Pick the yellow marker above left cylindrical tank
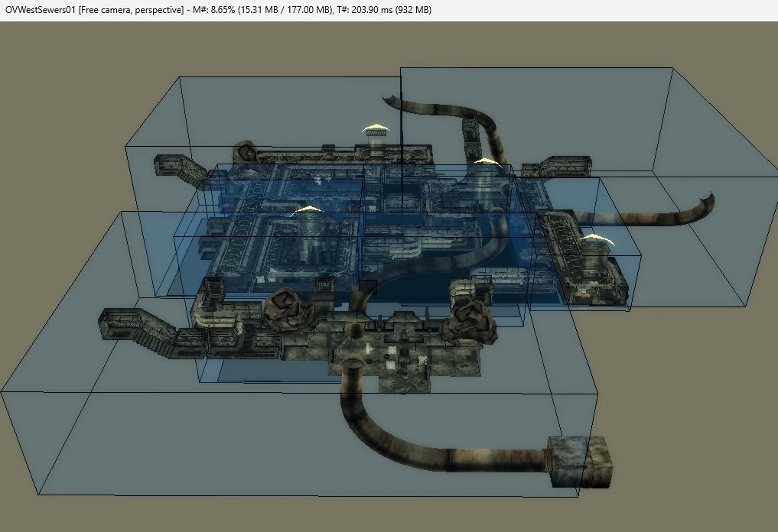 [x=308, y=209]
